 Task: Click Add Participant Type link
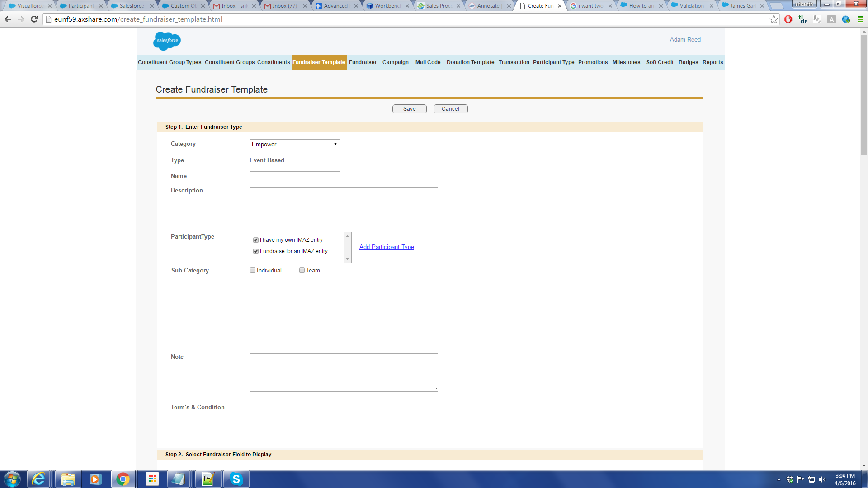point(387,247)
